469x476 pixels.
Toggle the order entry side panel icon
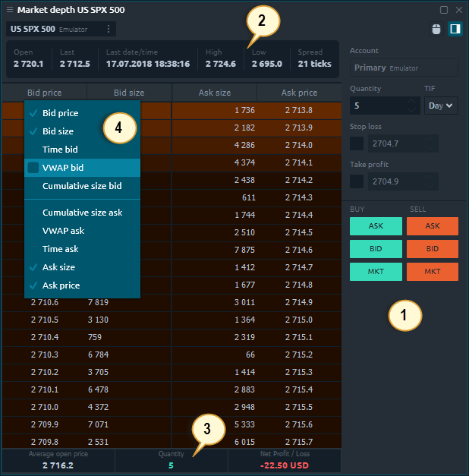pyautogui.click(x=455, y=30)
